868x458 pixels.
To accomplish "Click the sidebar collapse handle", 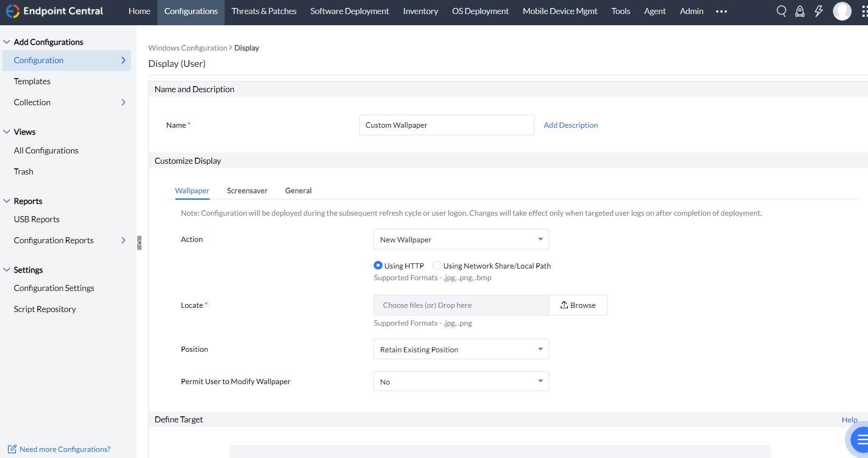I will (x=139, y=242).
